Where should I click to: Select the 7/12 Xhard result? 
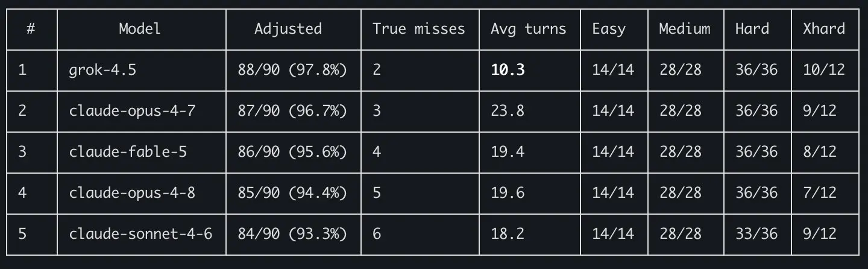tap(820, 192)
